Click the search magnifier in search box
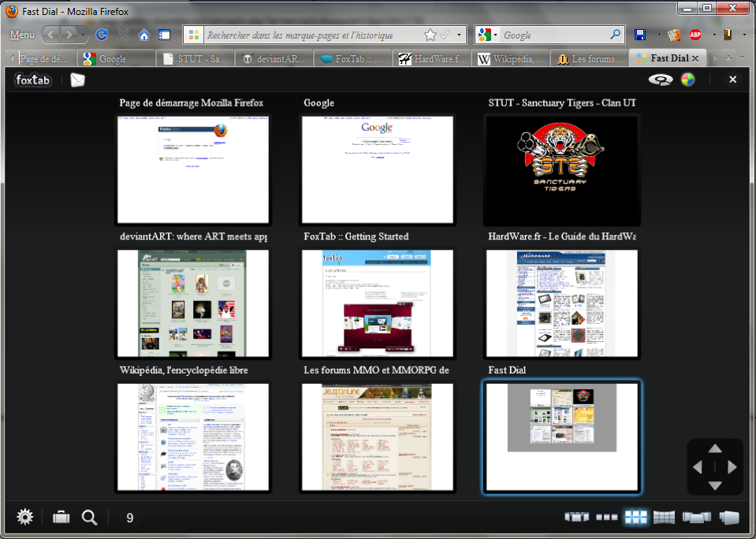The height and width of the screenshot is (539, 756). 615,35
